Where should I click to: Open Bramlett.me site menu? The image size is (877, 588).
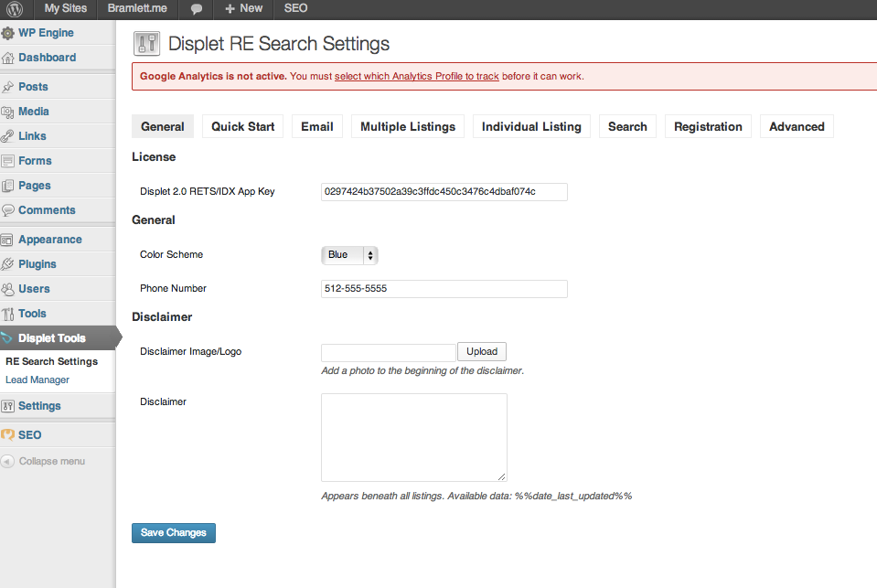137,8
